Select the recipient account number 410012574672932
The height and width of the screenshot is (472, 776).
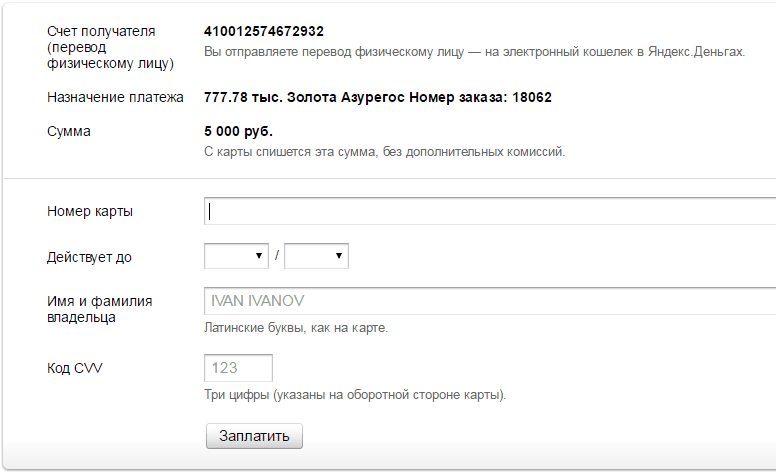coord(264,31)
